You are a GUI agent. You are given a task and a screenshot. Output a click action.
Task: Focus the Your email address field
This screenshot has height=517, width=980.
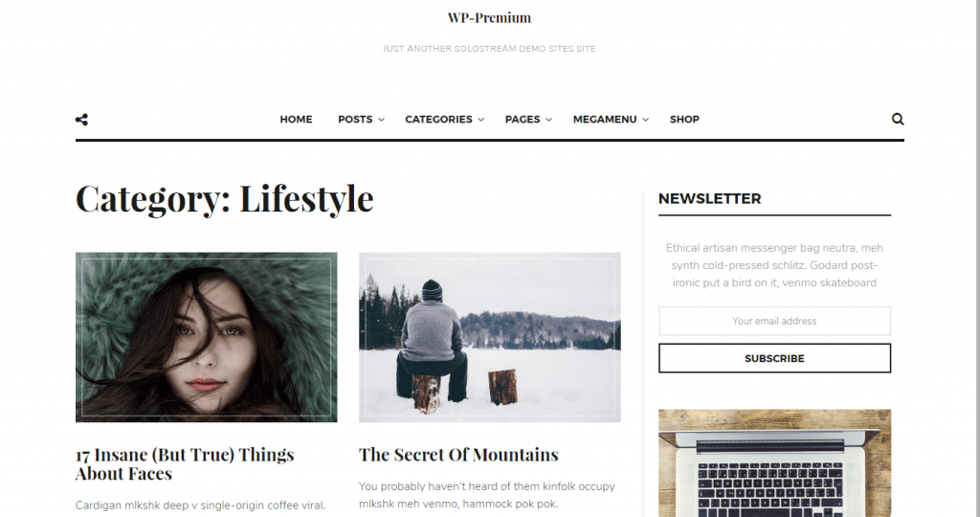coord(774,321)
